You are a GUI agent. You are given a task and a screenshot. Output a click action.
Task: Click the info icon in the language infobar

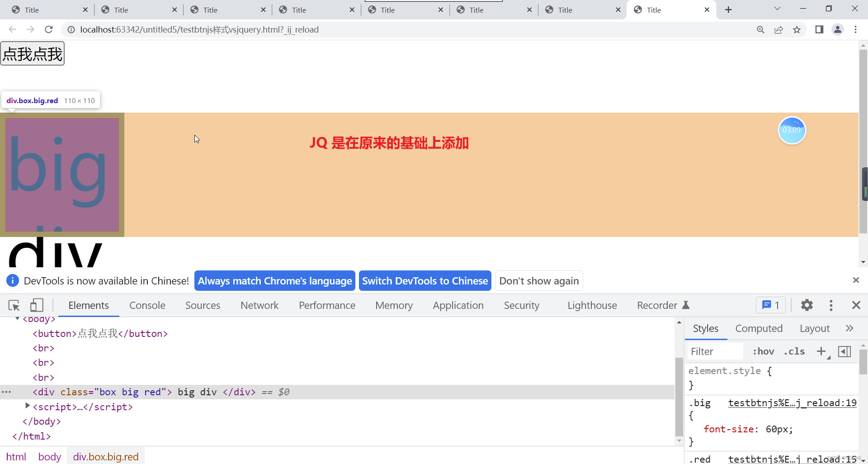(x=13, y=280)
